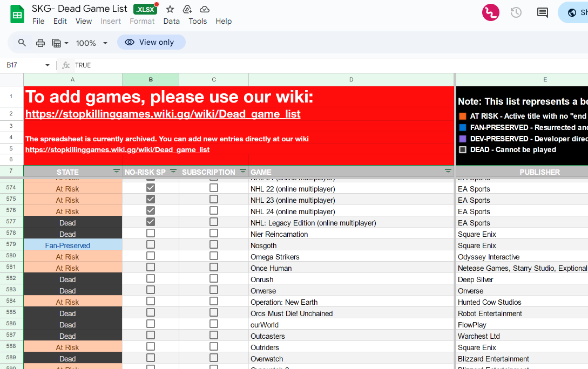
Task: Click the PUBLISHER column header cell
Action: (x=522, y=172)
